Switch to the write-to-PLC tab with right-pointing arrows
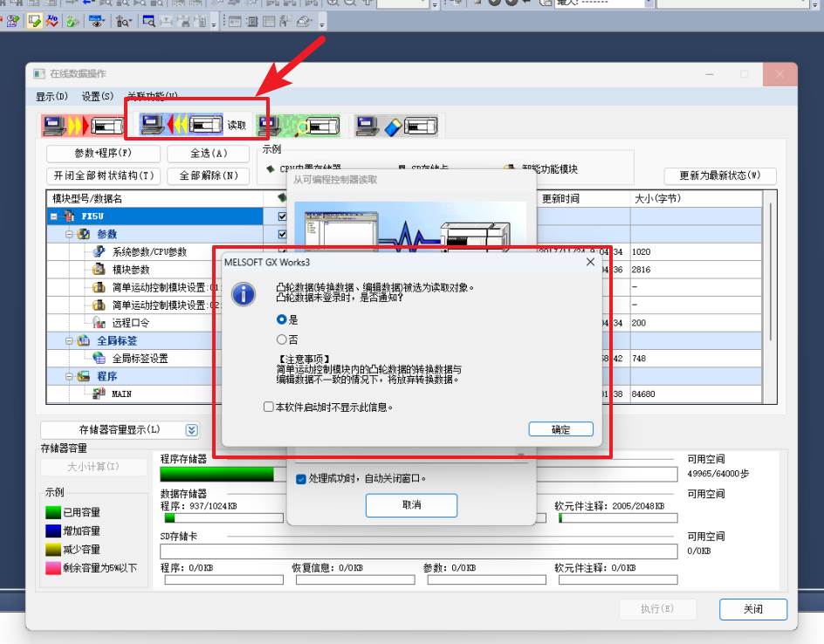Image resolution: width=824 pixels, height=644 pixels. 83,126
